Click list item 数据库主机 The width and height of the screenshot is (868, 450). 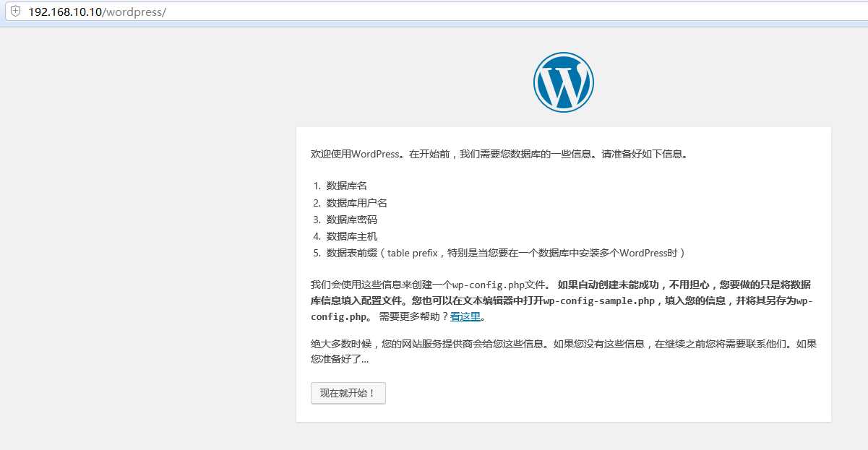(352, 236)
